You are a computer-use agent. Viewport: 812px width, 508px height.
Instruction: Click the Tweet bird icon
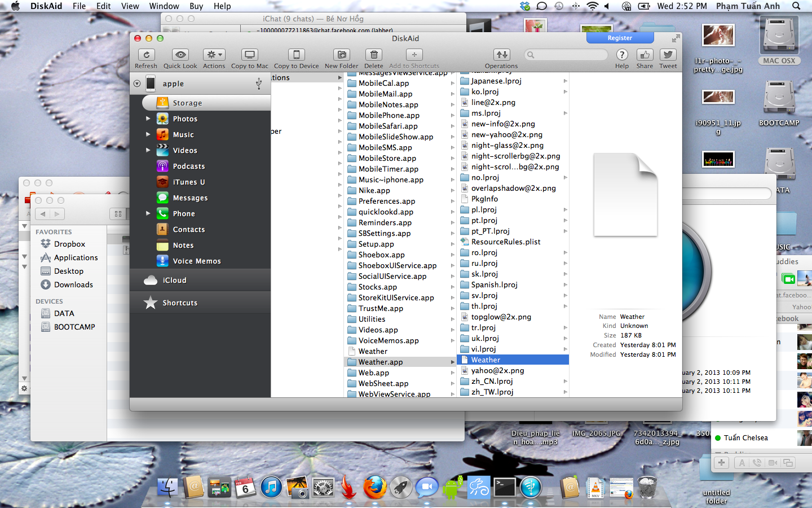tap(668, 55)
